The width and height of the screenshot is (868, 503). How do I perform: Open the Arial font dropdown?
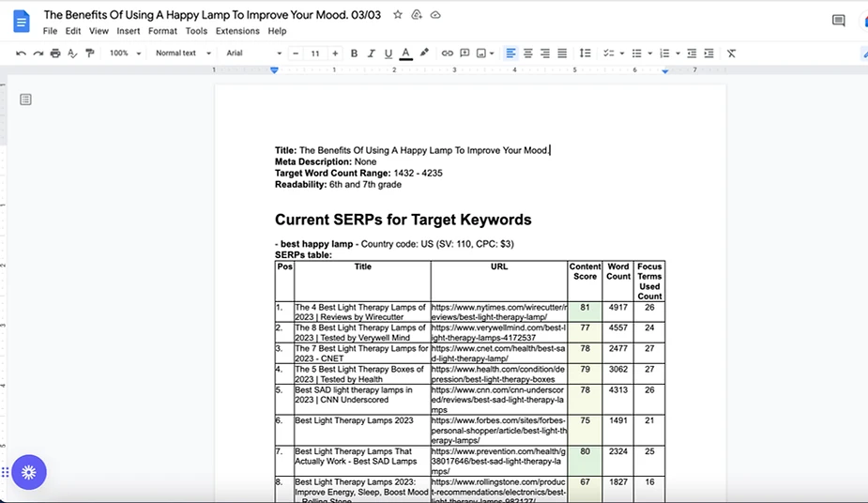(x=254, y=53)
